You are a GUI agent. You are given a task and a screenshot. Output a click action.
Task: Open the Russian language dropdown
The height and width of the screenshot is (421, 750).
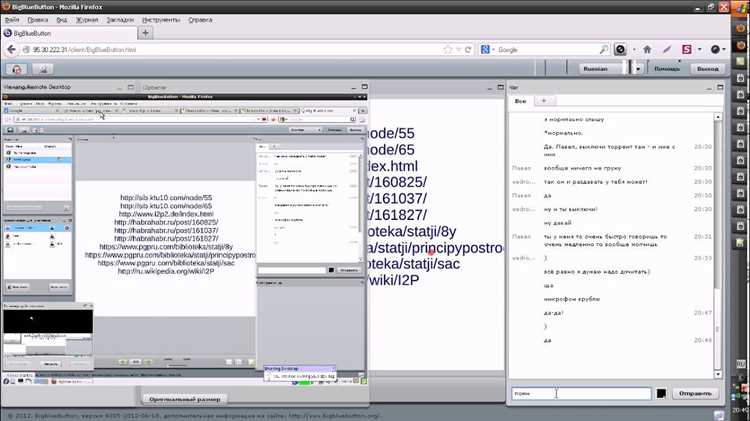tap(638, 69)
